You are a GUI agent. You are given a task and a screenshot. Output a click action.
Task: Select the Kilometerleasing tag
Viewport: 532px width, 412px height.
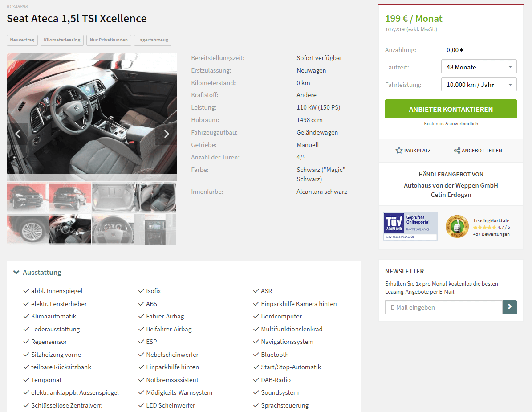62,40
